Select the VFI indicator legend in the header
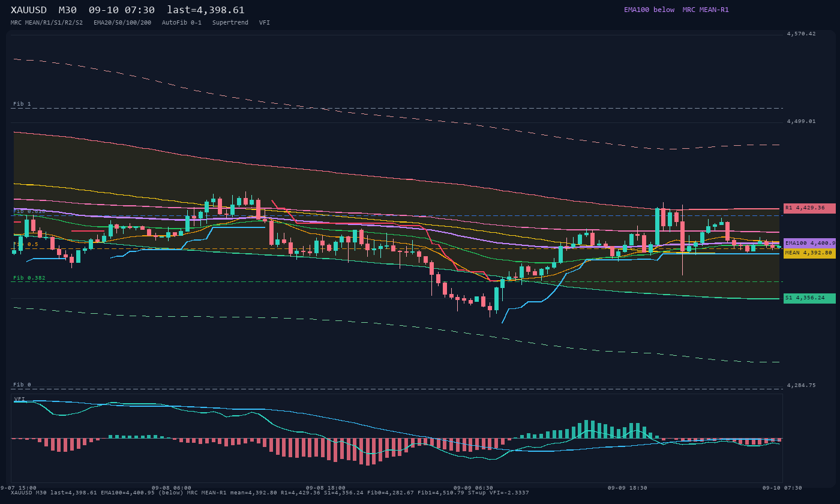Screen dimensions: 840x504 tap(265, 23)
